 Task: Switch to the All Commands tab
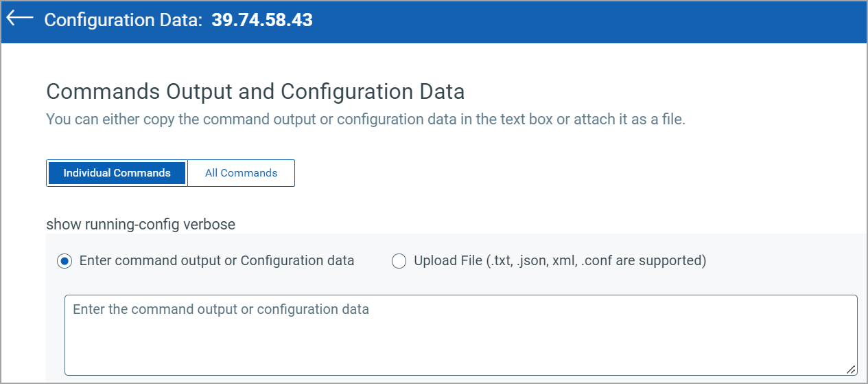[x=242, y=173]
